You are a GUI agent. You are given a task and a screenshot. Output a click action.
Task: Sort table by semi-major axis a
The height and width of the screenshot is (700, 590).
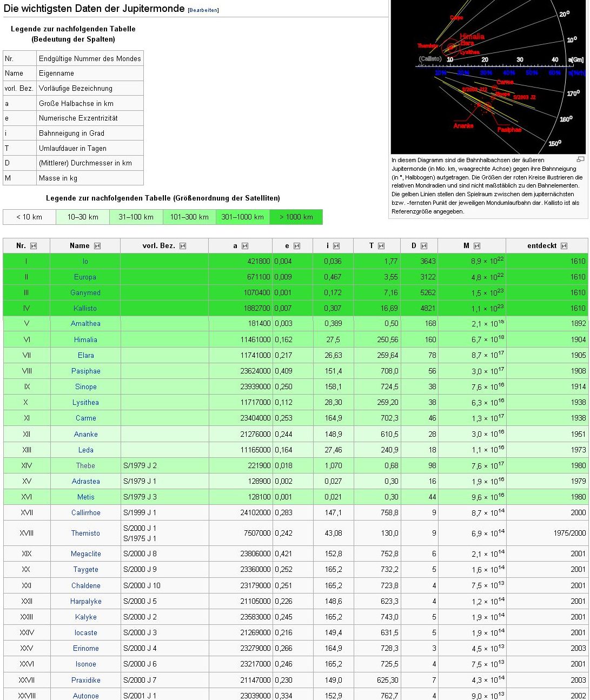pos(245,246)
